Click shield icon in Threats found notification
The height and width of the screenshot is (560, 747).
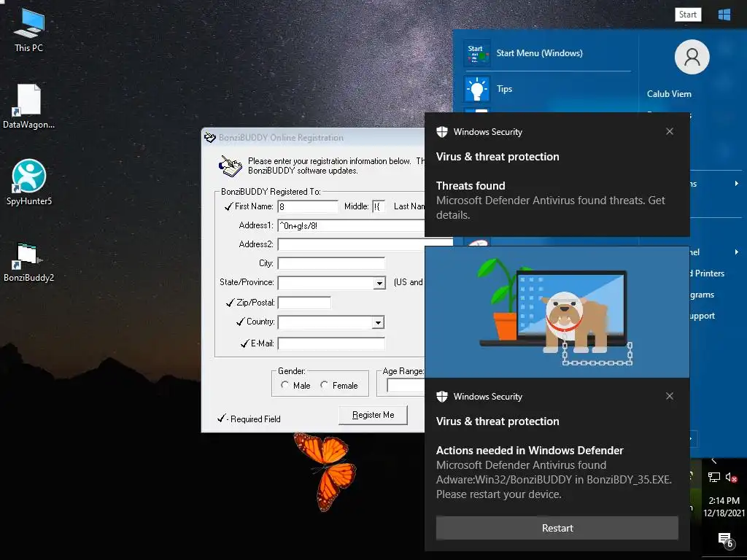[x=442, y=132]
